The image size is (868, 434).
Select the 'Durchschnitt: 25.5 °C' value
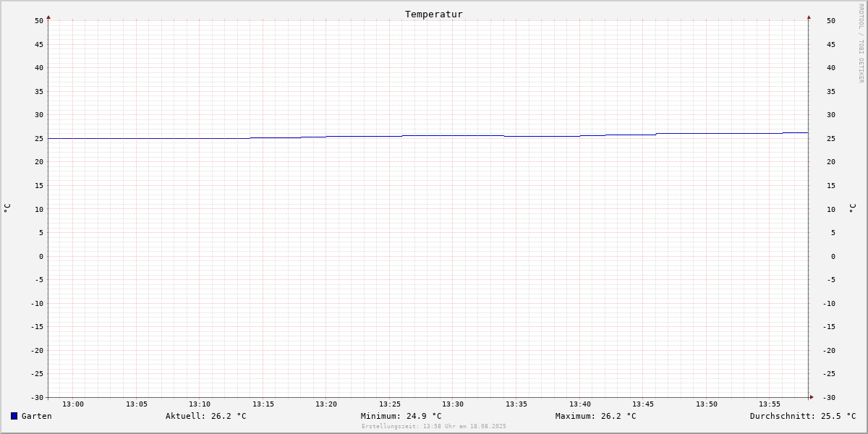(803, 416)
